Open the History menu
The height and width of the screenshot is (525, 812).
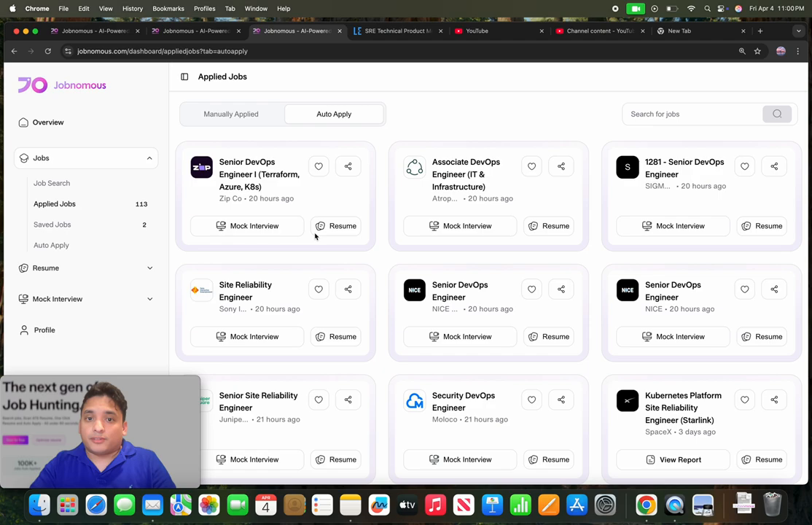(133, 9)
